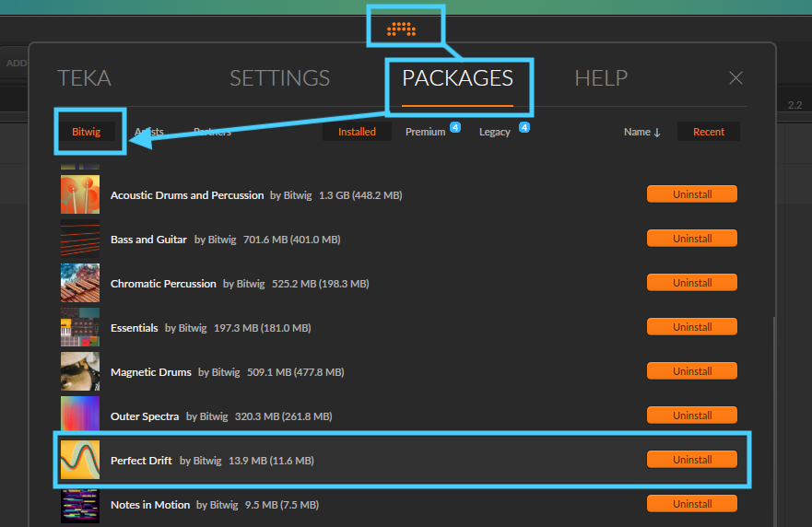Click the Bass and Guitar thumbnail
The height and width of the screenshot is (527, 812).
click(x=80, y=239)
